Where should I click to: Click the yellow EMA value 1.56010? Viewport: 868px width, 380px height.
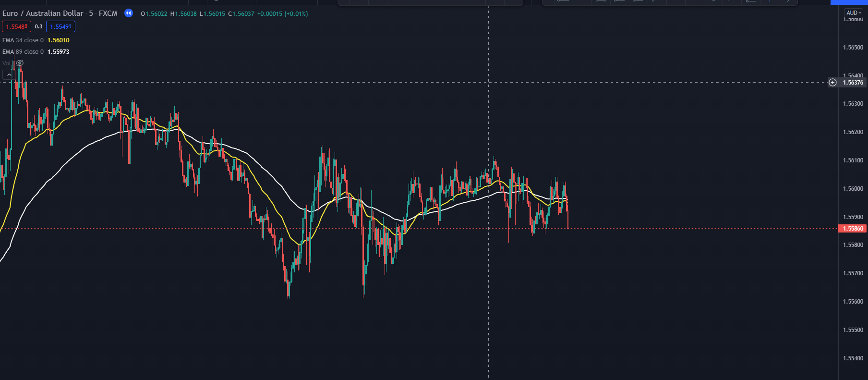[59, 40]
